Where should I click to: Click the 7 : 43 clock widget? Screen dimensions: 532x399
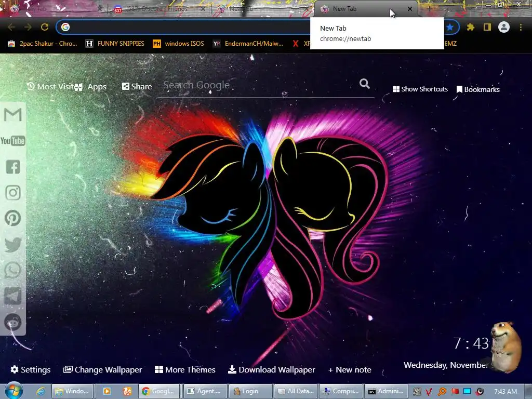pos(471,343)
